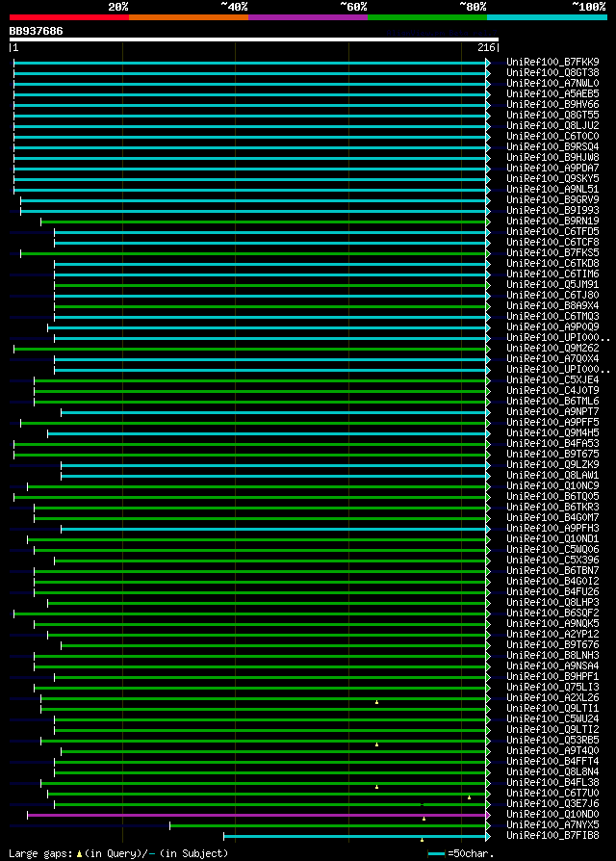Screen dimensions: 616x861
Task: Click UniRef100_A9T4Q0 label
Action: pos(552,750)
